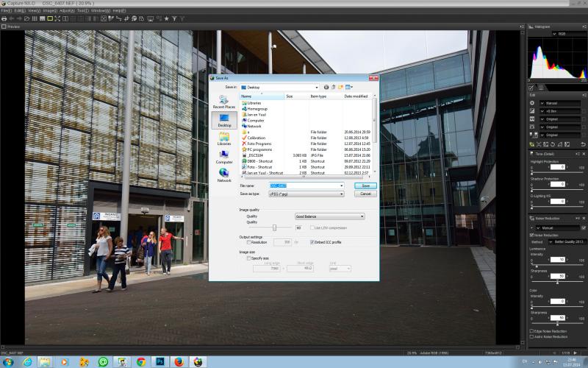The width and height of the screenshot is (588, 368).
Task: Enable the Specify size checkbox
Action: pos(248,258)
